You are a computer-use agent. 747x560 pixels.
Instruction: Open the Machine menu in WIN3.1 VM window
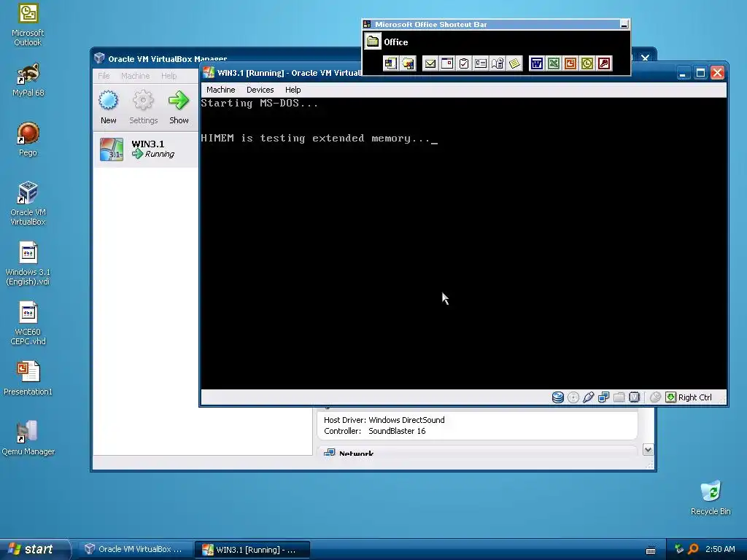click(220, 90)
